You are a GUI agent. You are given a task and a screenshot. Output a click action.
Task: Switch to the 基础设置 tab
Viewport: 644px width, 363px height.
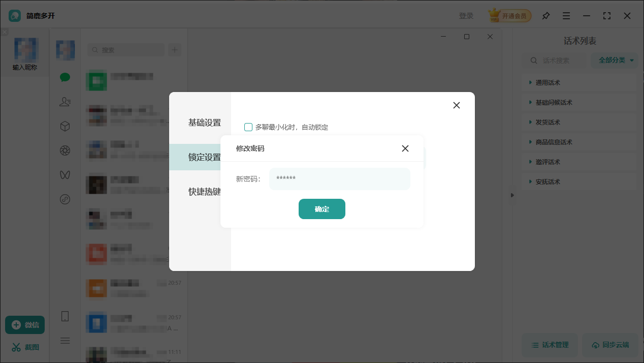click(x=206, y=123)
